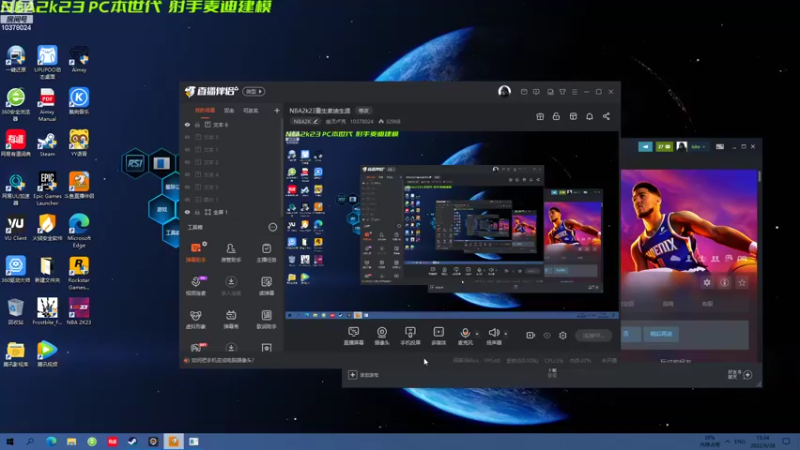Open the 歌词助手 lyrics tool
This screenshot has height=450, width=800.
pyautogui.click(x=266, y=319)
